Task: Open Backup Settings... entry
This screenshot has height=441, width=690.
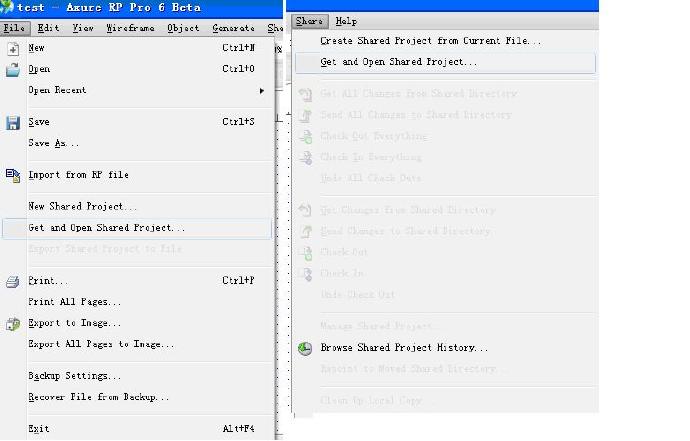Action: (74, 376)
